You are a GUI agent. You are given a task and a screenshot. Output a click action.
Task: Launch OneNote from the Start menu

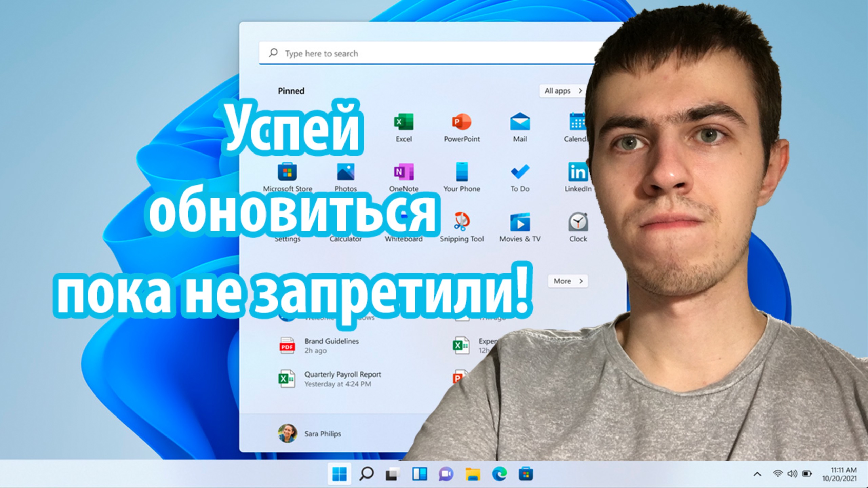pyautogui.click(x=403, y=177)
